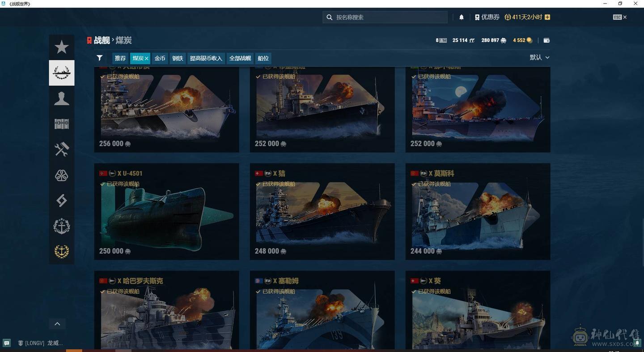
Task: Click the X 莫斯科 title text
Action: 441,173
